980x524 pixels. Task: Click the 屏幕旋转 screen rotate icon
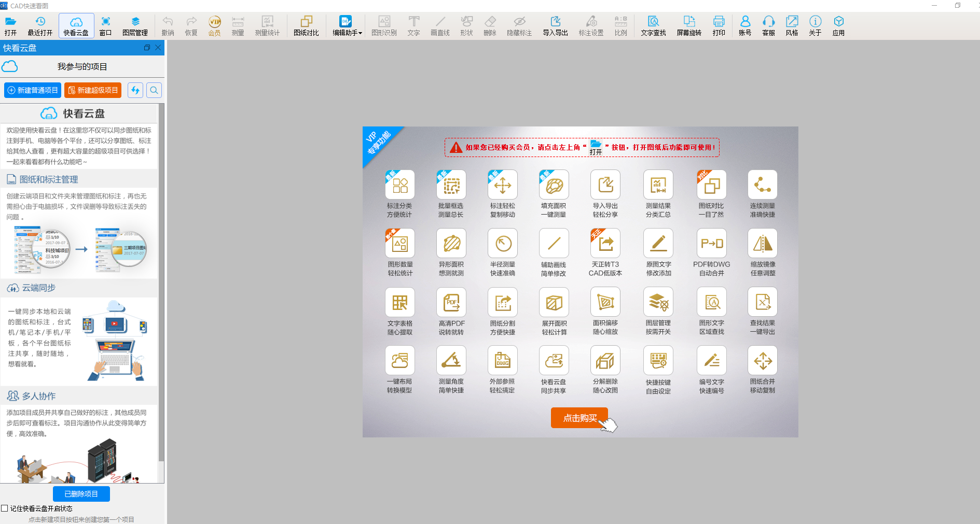pos(689,25)
